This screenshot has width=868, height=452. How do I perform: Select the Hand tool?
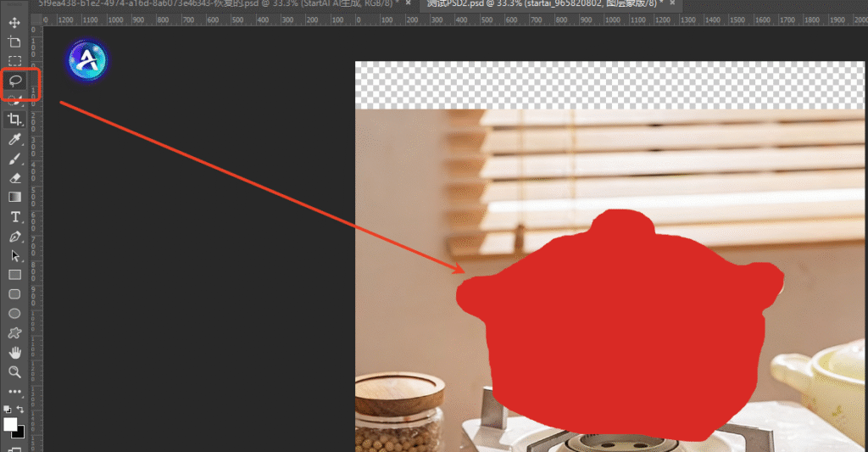[x=14, y=352]
